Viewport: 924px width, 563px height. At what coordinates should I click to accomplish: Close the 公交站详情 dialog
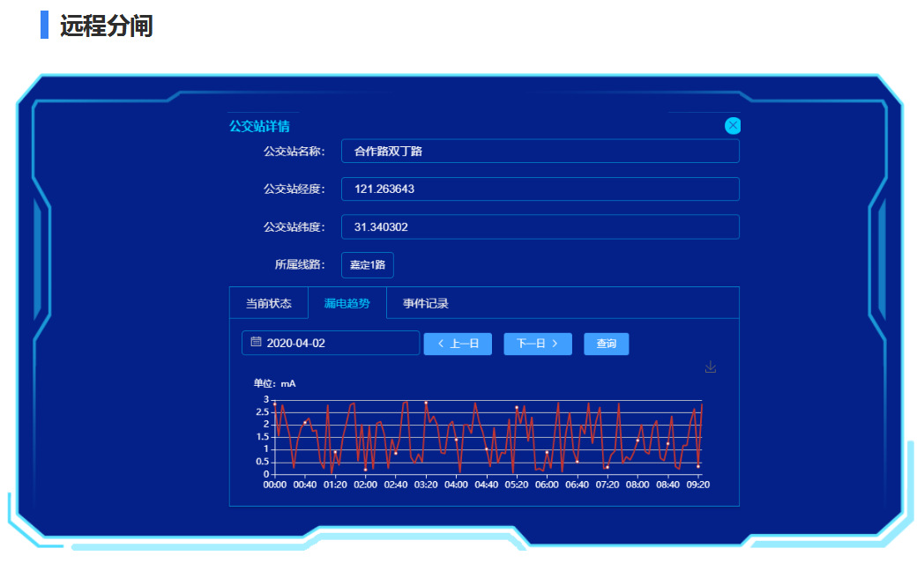pos(733,126)
